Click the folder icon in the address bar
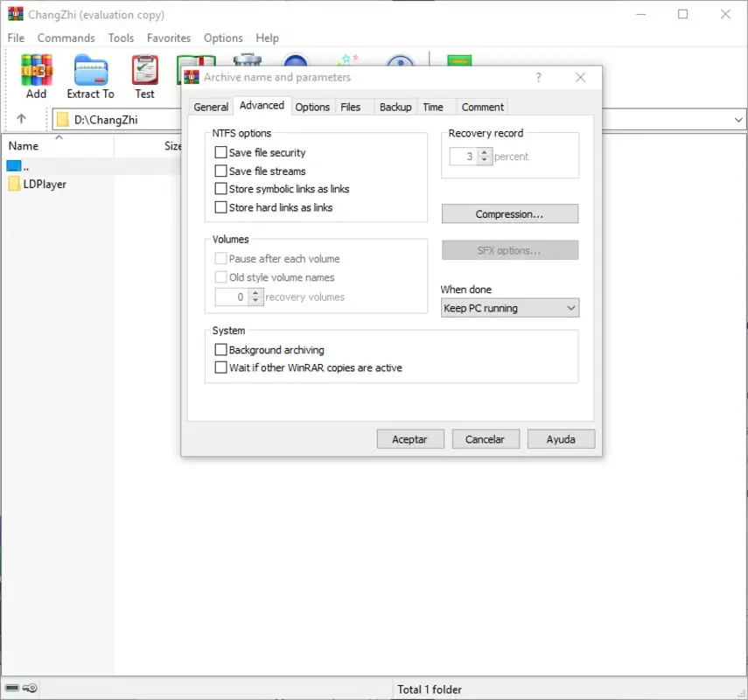The image size is (748, 700). 61,119
